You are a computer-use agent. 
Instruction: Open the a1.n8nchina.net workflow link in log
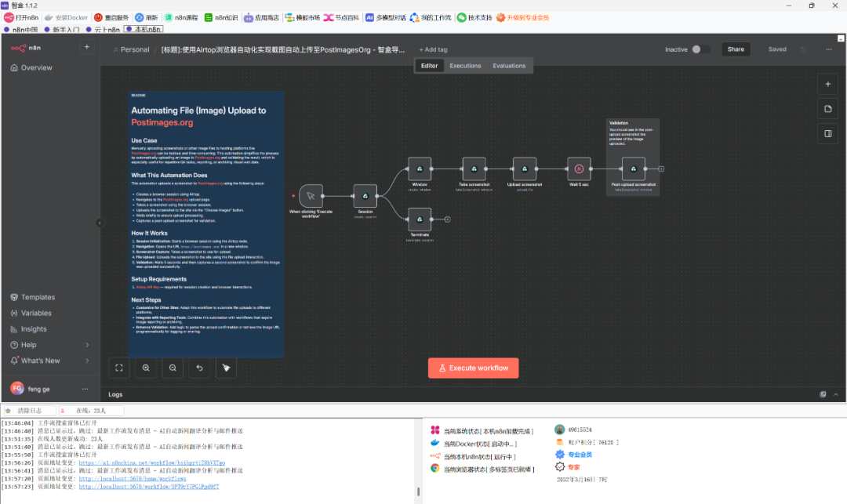pyautogui.click(x=152, y=462)
